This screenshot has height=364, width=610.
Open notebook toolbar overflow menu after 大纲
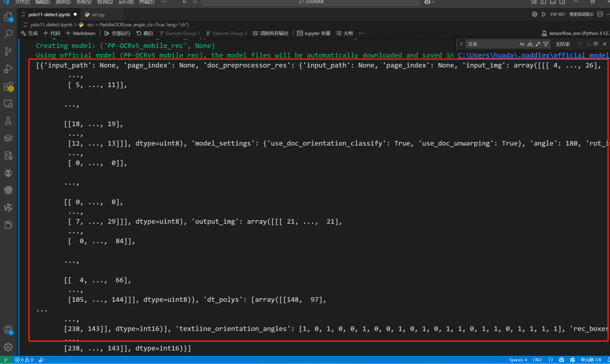(x=361, y=33)
